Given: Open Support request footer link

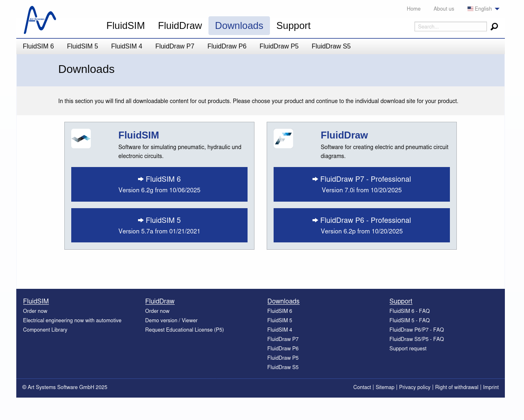Looking at the screenshot, I should (x=408, y=349).
